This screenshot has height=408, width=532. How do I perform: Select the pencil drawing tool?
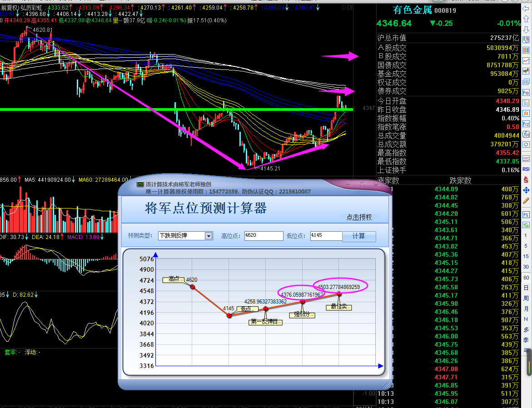(x=526, y=200)
